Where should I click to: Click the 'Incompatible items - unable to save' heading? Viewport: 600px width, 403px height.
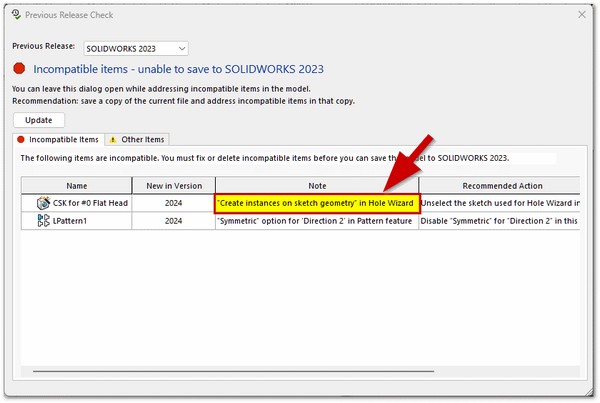(178, 69)
